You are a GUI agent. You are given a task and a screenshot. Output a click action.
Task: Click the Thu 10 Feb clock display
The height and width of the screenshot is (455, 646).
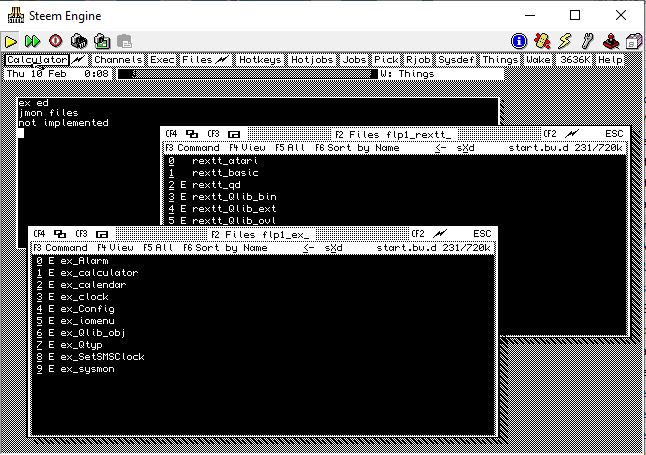tap(57, 74)
